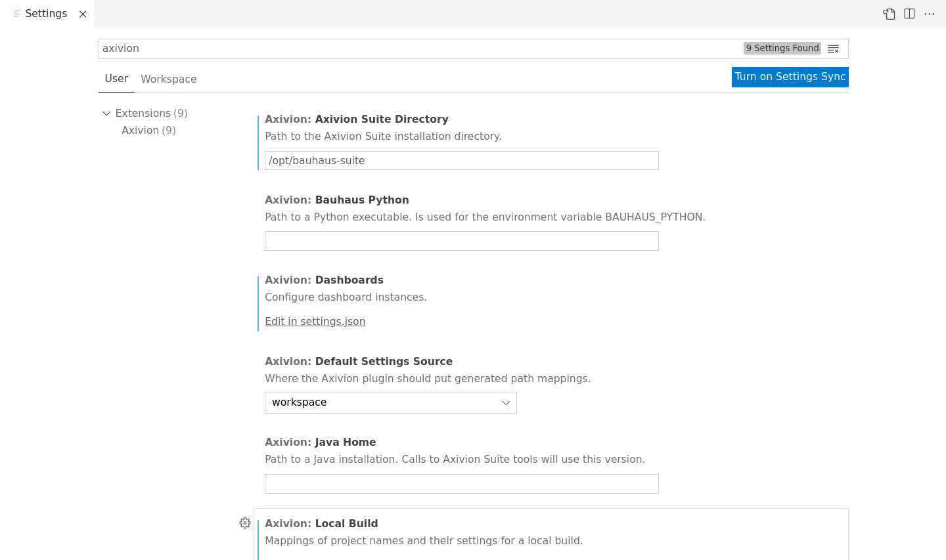Click the Java Home path field

[462, 484]
